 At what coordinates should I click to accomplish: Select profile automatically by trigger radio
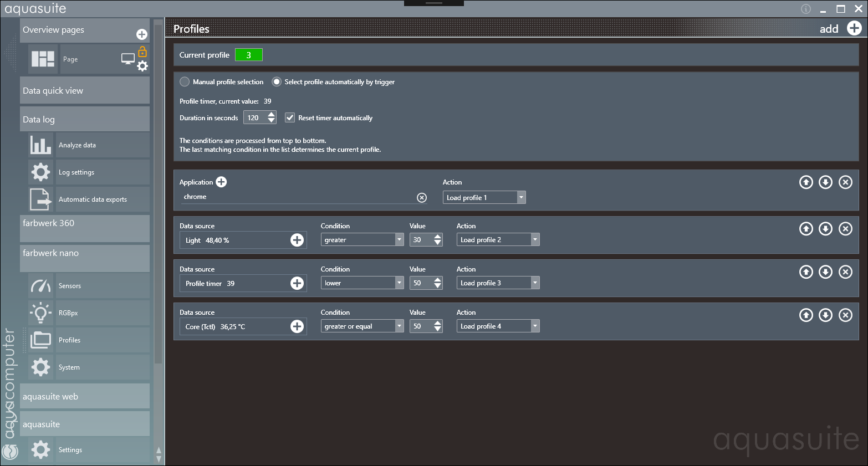[x=277, y=81]
